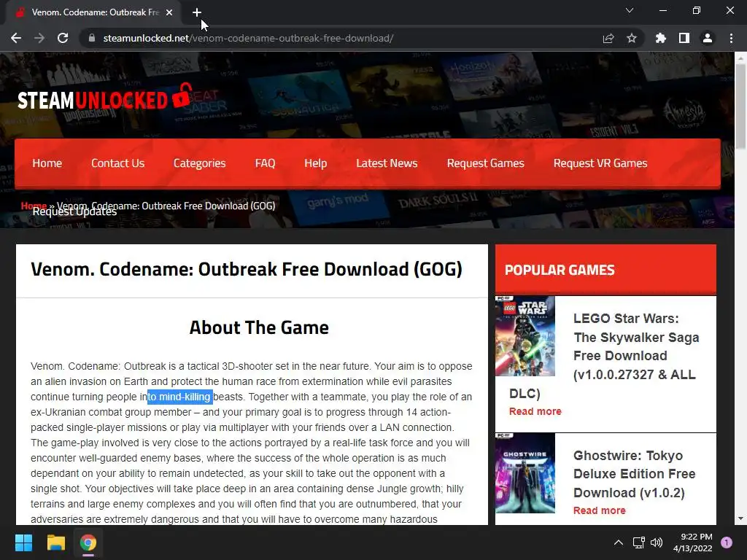Open a new tab with the plus button
The height and width of the screenshot is (560, 747).
pos(197,12)
